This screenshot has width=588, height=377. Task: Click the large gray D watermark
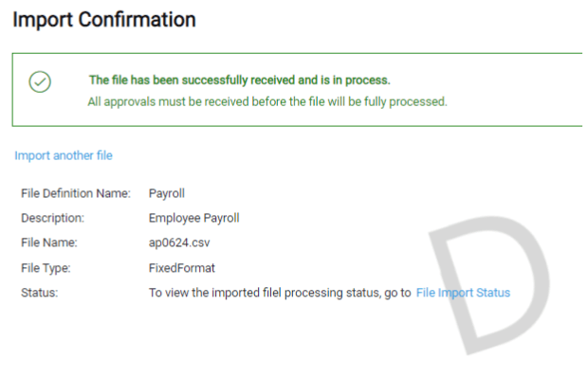[x=489, y=284]
